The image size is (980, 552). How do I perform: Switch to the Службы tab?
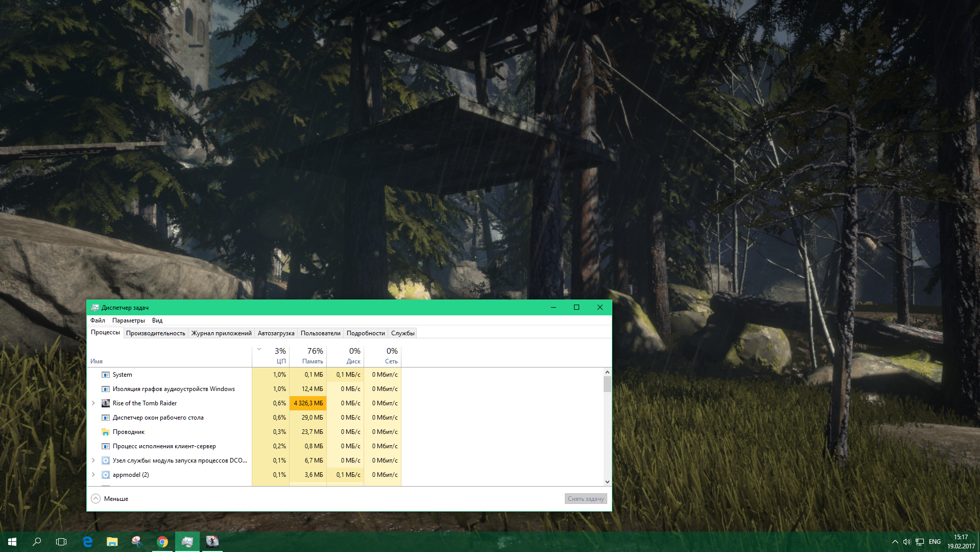tap(403, 333)
